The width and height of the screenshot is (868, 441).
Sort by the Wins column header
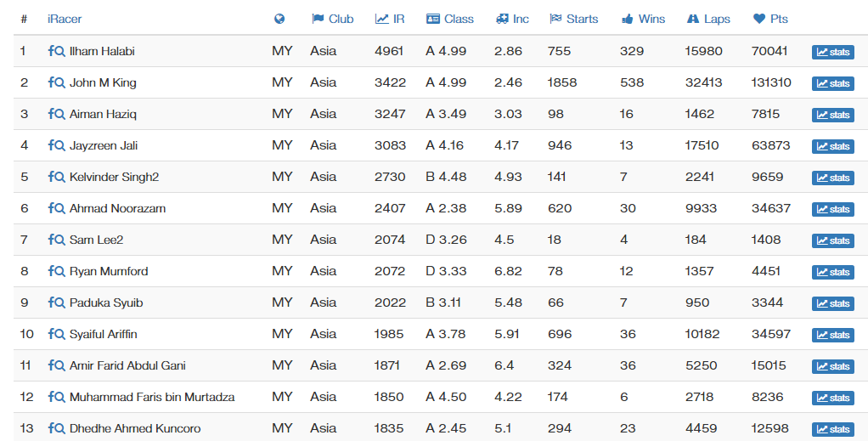pos(643,19)
